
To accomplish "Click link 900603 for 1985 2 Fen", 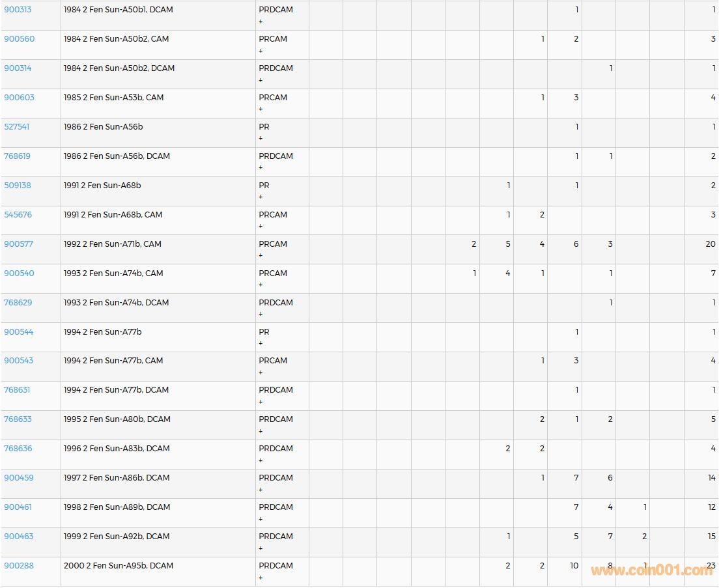I will pyautogui.click(x=20, y=98).
